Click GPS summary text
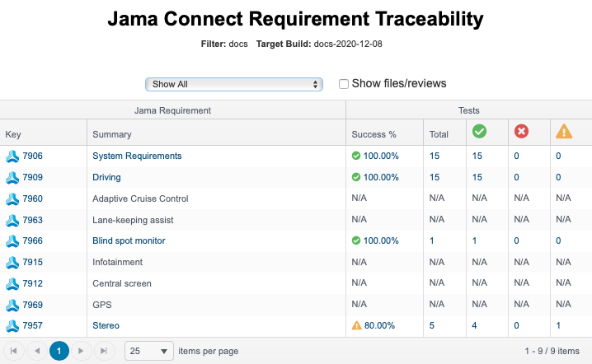 pyautogui.click(x=102, y=305)
